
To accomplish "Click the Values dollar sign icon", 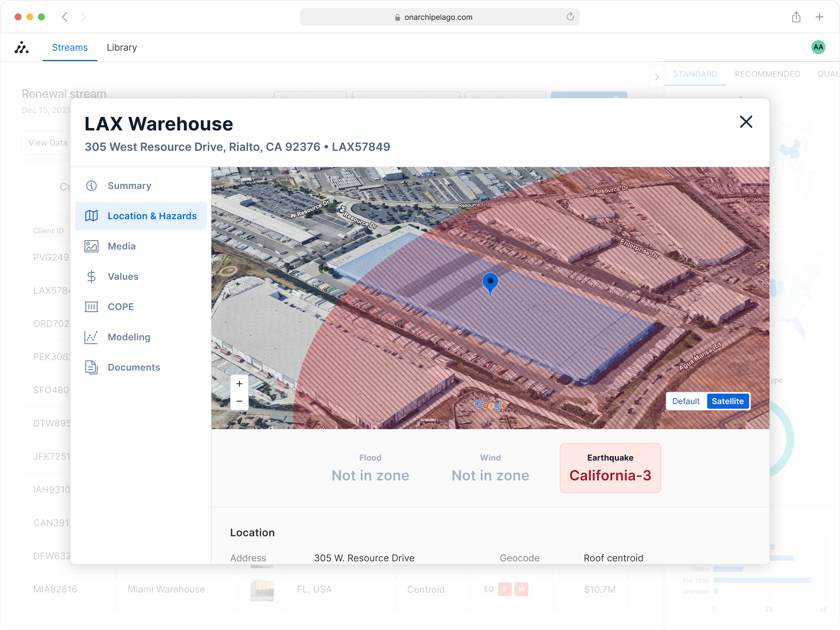I will pos(91,277).
